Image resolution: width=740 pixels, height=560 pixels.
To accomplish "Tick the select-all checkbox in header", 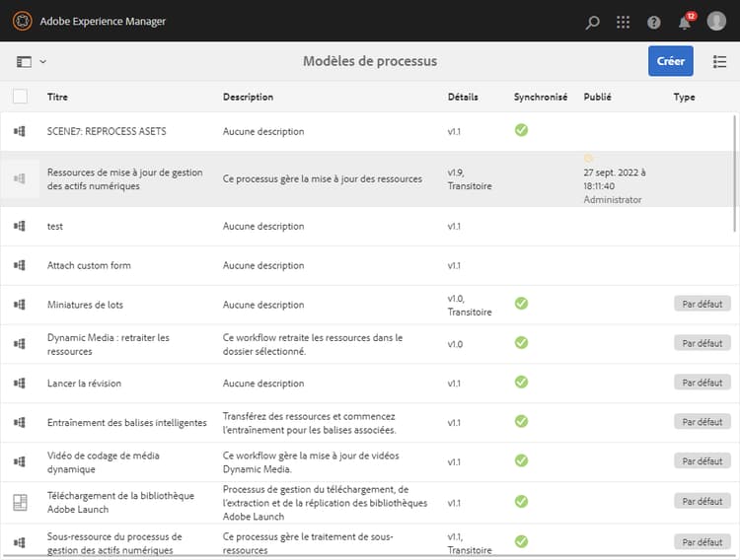I will pos(21,97).
